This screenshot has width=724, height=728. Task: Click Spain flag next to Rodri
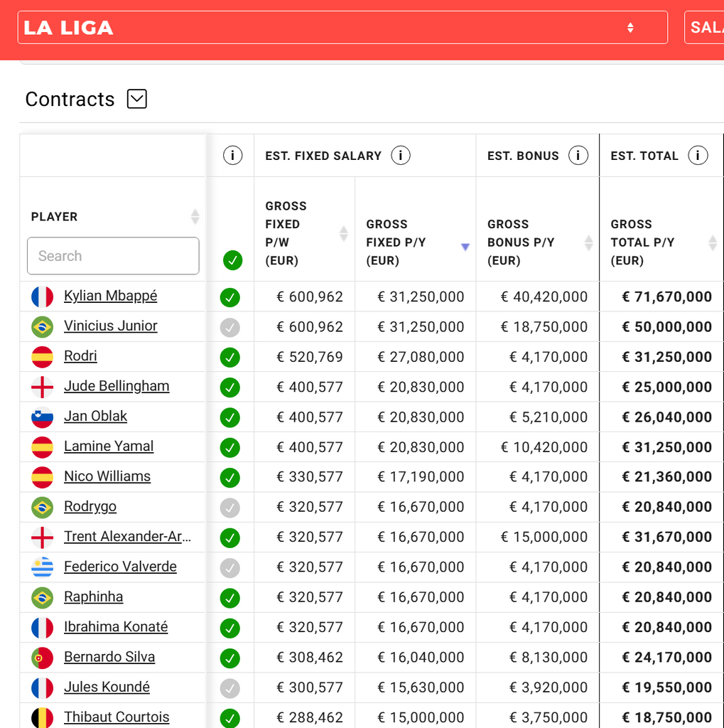tap(42, 357)
